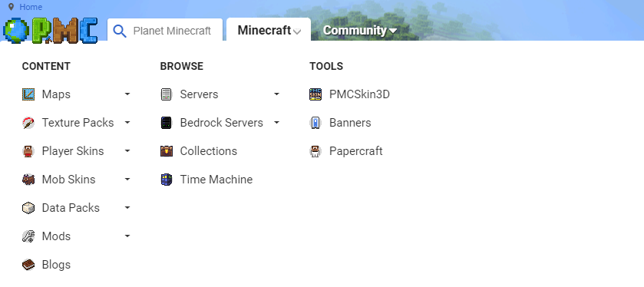Click the Player Skins character icon
644x287 pixels.
coord(28,151)
